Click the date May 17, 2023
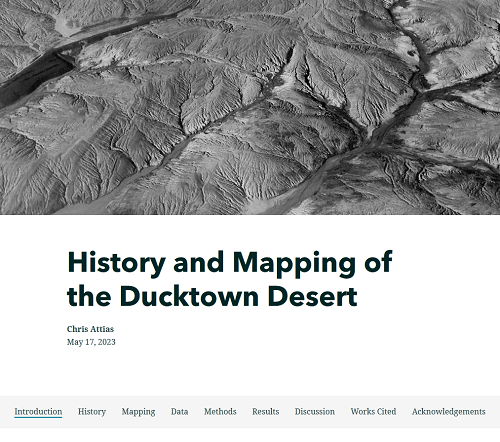500x442 pixels. [x=91, y=342]
